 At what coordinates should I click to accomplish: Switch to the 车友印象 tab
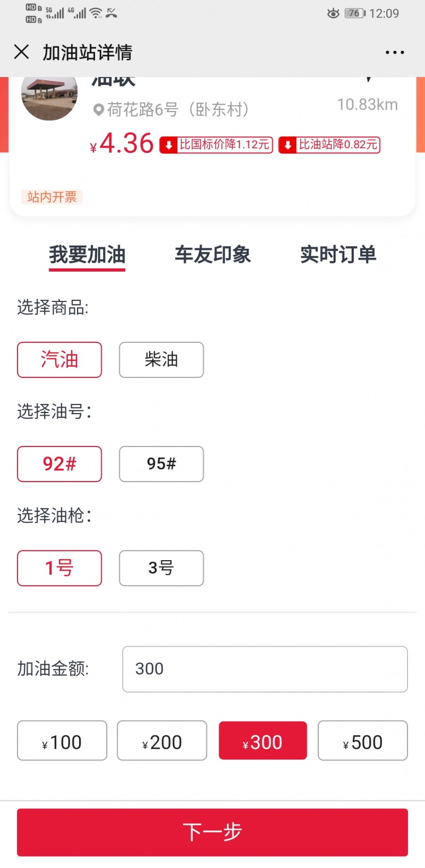pos(212,255)
